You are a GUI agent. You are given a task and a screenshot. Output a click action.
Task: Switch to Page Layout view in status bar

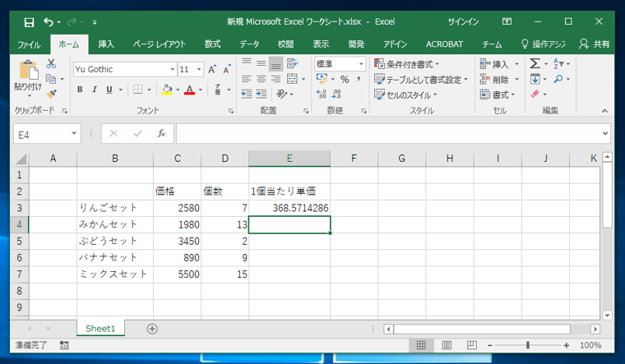click(x=443, y=346)
